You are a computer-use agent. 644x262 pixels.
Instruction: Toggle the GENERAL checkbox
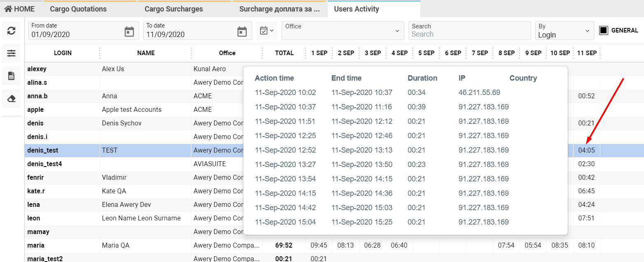[x=604, y=30]
